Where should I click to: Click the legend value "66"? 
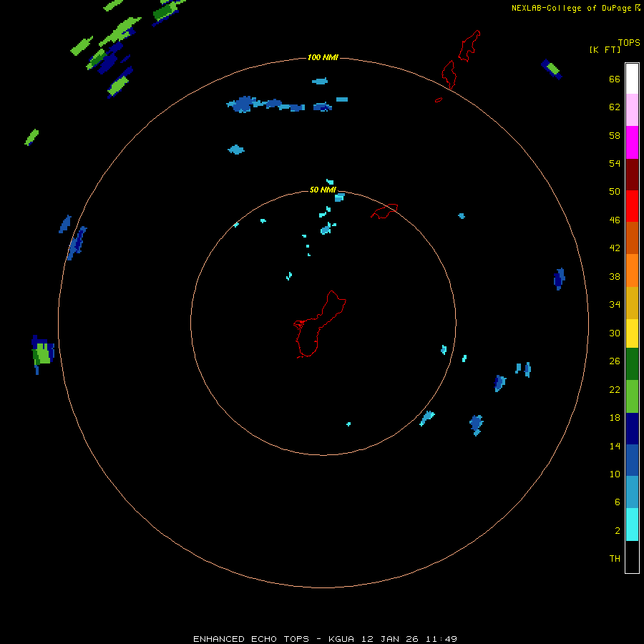tap(615, 79)
